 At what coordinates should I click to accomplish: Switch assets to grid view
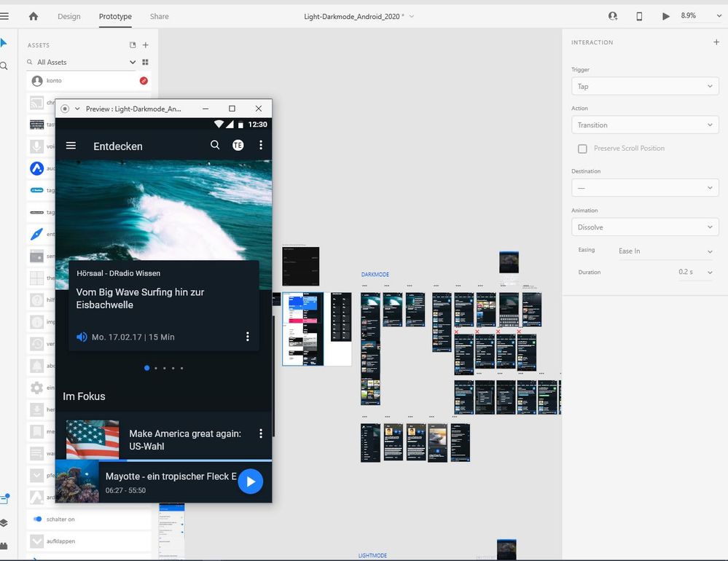click(145, 62)
